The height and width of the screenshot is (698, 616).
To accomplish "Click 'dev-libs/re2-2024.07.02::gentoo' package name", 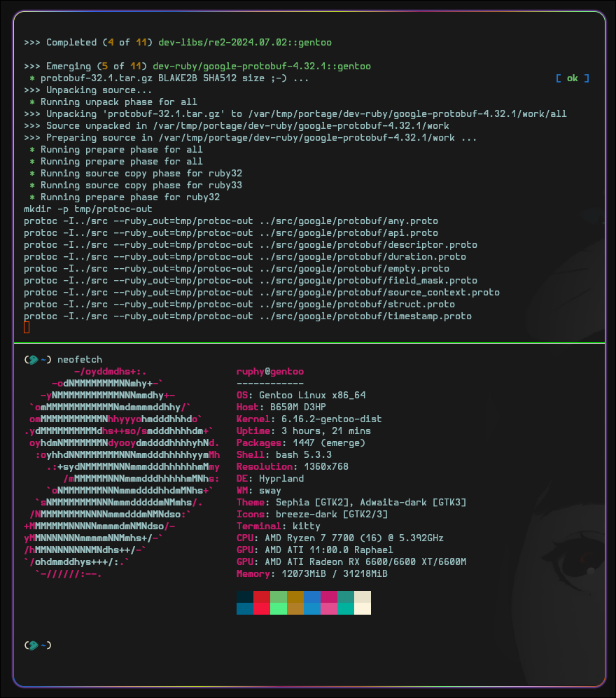I will pos(245,43).
